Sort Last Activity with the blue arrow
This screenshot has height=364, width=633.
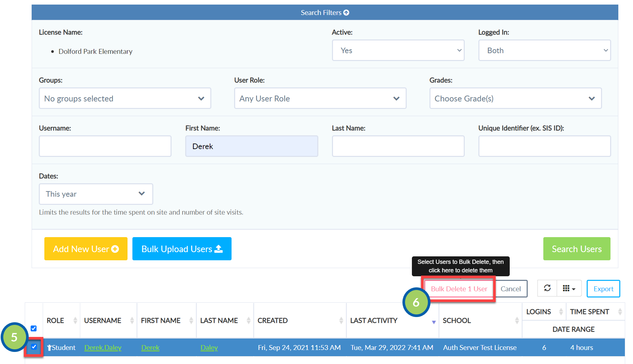coord(434,322)
